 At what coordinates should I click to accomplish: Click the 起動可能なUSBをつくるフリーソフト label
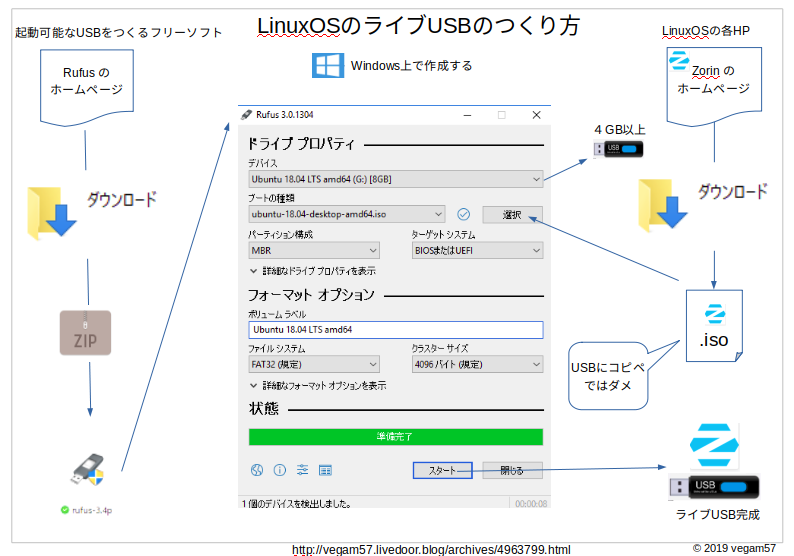pos(118,32)
